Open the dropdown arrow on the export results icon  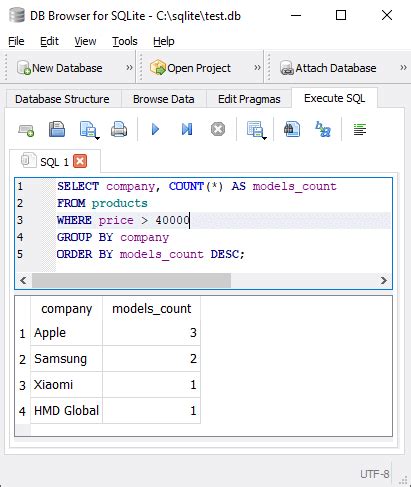tap(264, 138)
